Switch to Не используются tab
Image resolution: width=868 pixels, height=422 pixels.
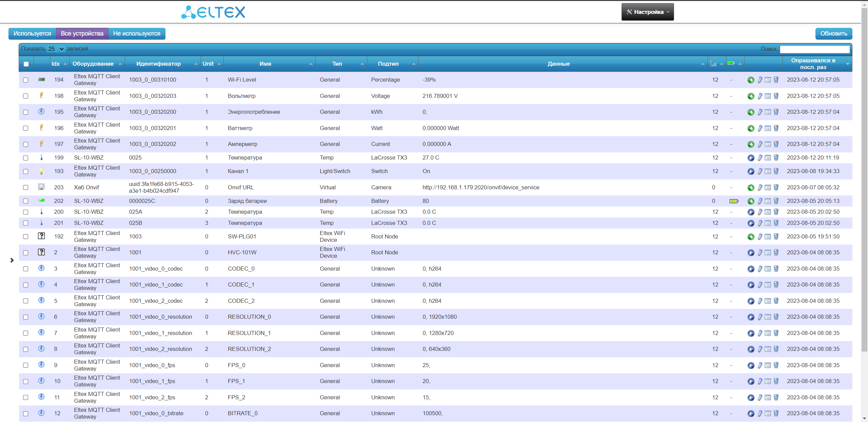pos(137,34)
